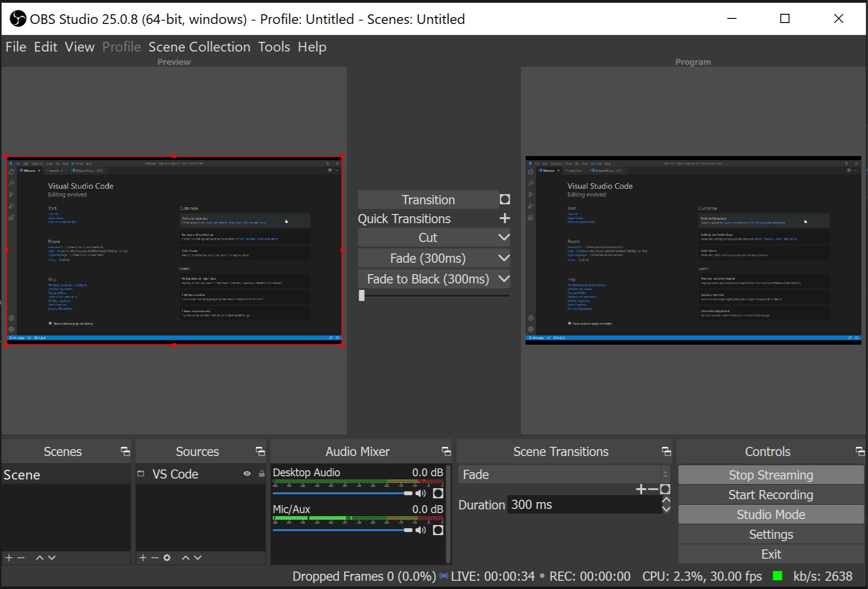Click Dropped Frames 0 (0.0%) status
The height and width of the screenshot is (589, 868).
[364, 576]
